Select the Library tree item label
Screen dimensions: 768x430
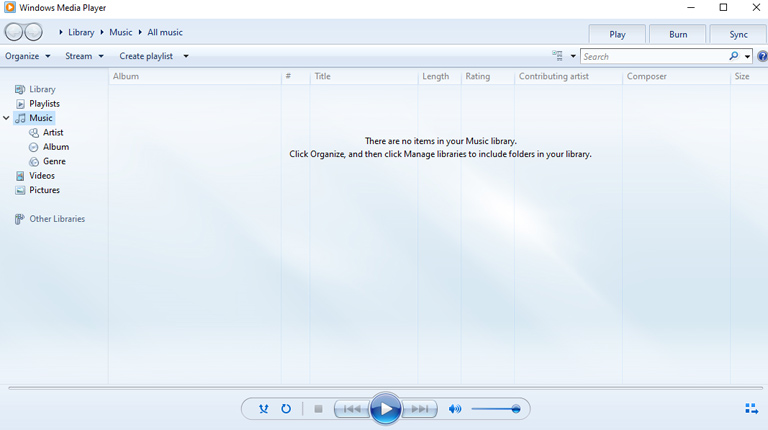tap(42, 89)
